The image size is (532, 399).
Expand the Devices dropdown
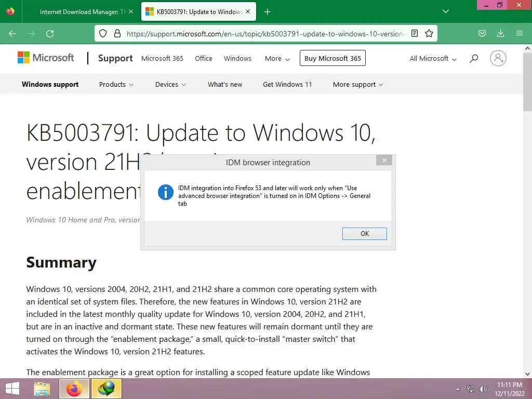(170, 85)
